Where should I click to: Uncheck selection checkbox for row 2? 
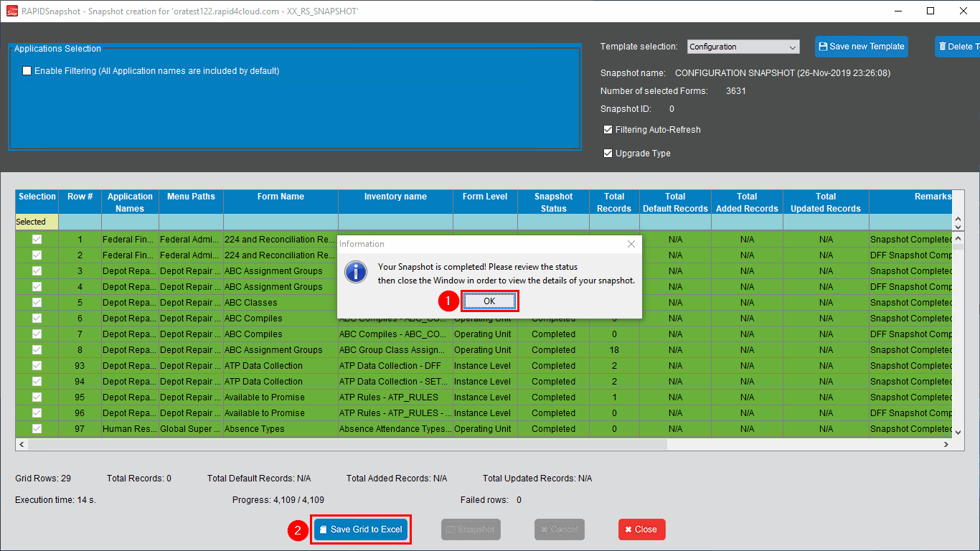coord(37,255)
